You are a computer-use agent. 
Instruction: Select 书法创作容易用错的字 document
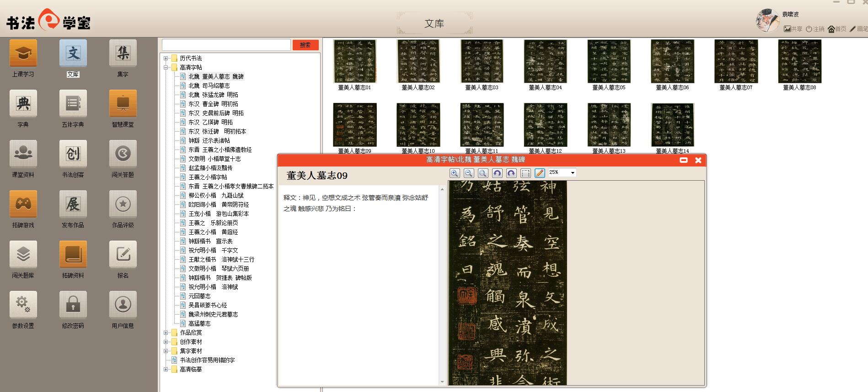click(207, 360)
